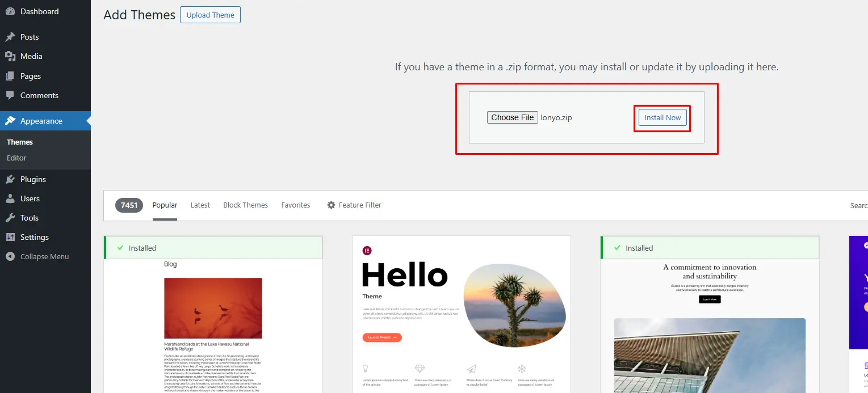Open the Editor submenu link
This screenshot has width=868, height=393.
point(16,158)
